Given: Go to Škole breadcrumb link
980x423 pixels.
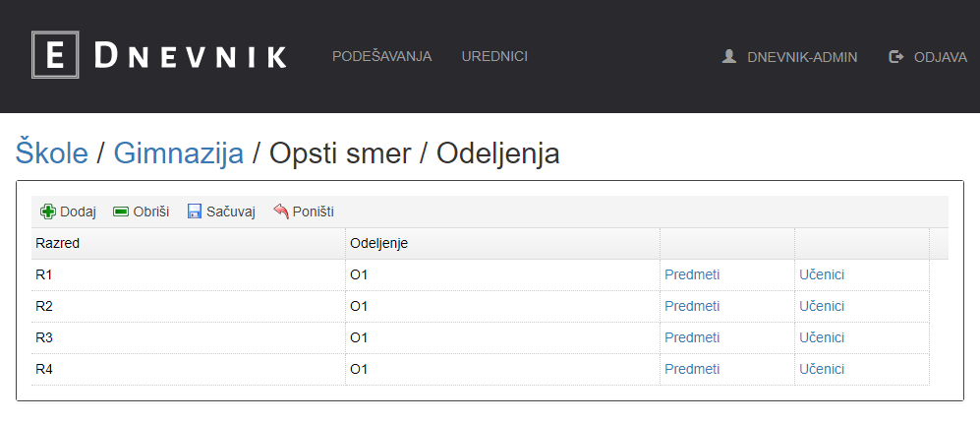Looking at the screenshot, I should click(51, 153).
